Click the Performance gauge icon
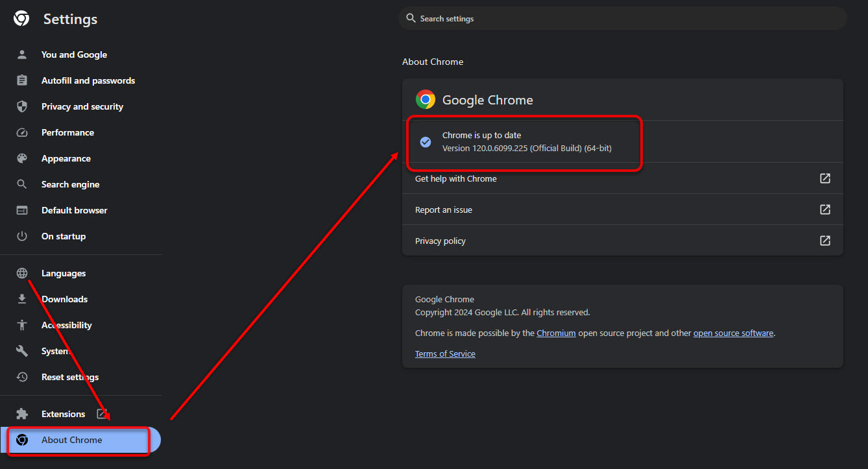This screenshot has width=868, height=469. click(22, 132)
